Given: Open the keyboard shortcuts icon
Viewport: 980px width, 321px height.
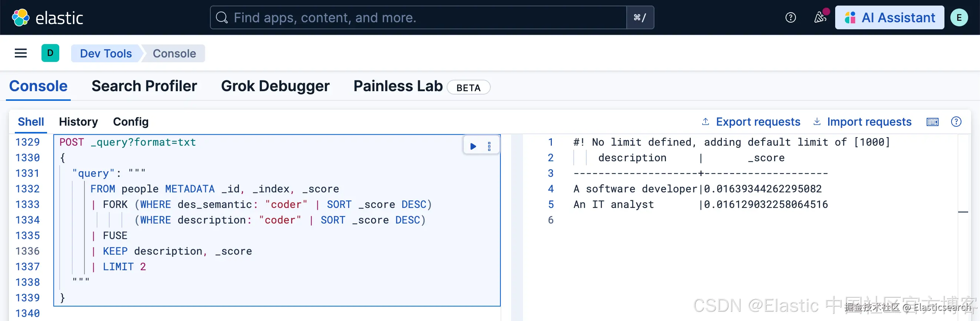Looking at the screenshot, I should (x=932, y=122).
